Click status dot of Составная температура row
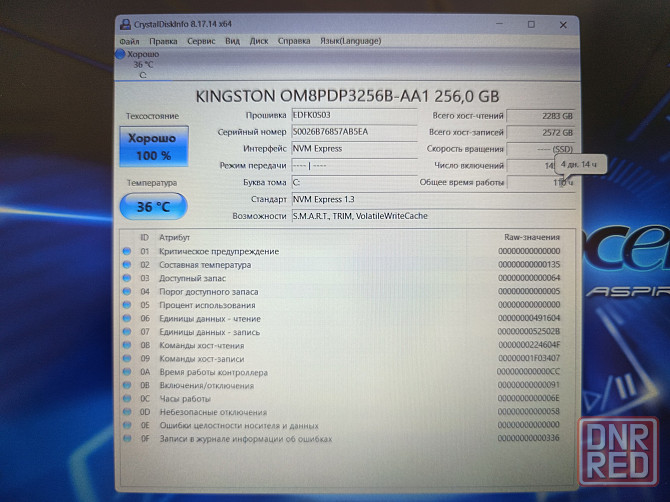The height and width of the screenshot is (502, 670). (127, 265)
